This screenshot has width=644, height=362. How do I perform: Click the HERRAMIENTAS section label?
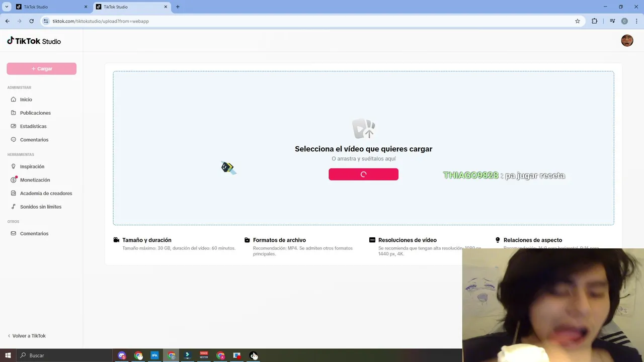(x=21, y=154)
